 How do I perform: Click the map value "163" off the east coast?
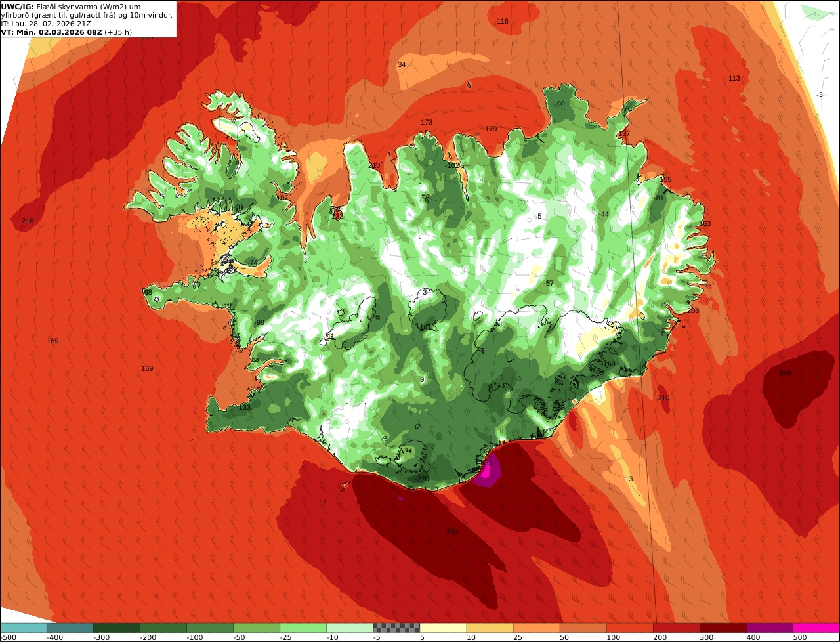click(x=705, y=224)
